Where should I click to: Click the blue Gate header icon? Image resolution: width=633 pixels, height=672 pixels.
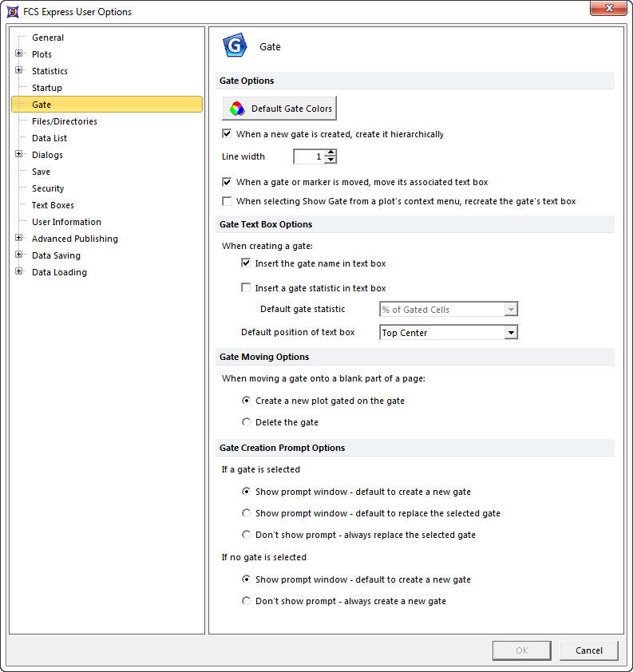[x=235, y=46]
